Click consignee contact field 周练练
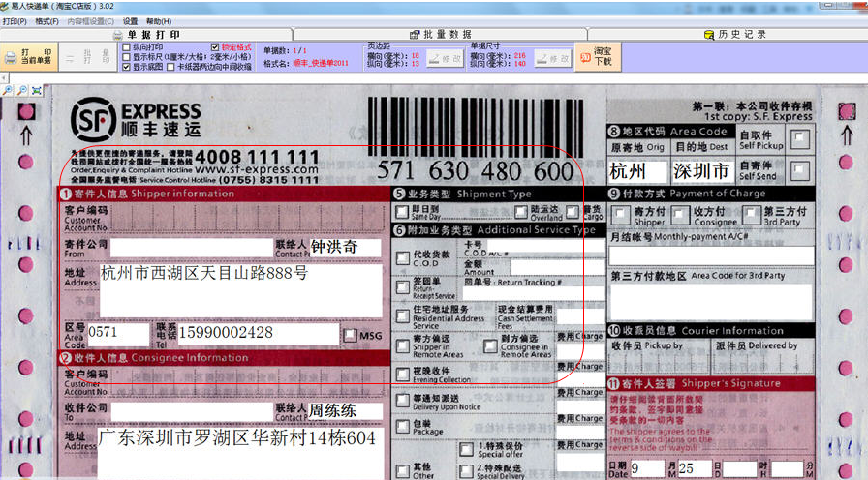868x480 pixels. point(344,411)
